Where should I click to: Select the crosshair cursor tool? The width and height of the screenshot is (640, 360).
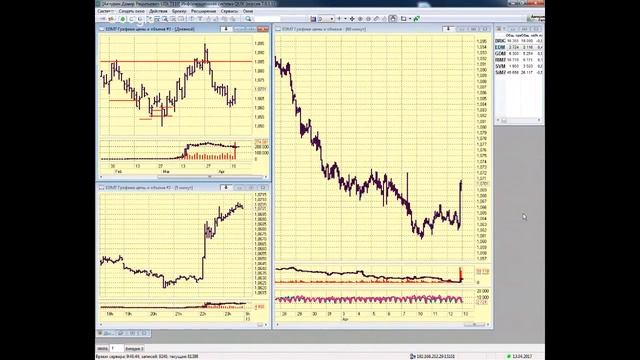(x=339, y=19)
